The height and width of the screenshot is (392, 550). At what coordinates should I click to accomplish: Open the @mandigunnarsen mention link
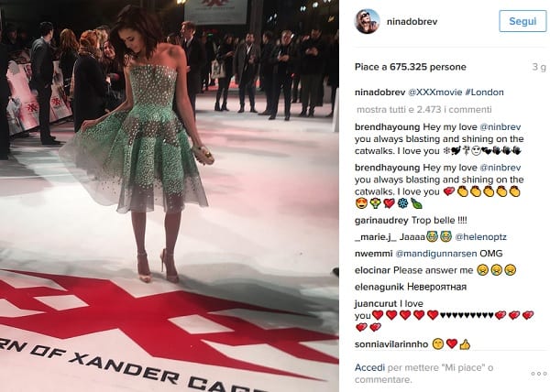[x=436, y=254]
